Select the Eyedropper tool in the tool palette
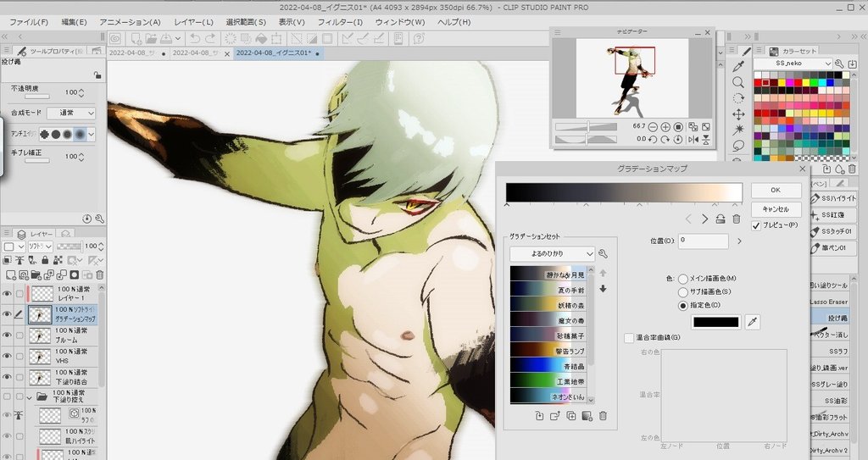 pyautogui.click(x=738, y=67)
